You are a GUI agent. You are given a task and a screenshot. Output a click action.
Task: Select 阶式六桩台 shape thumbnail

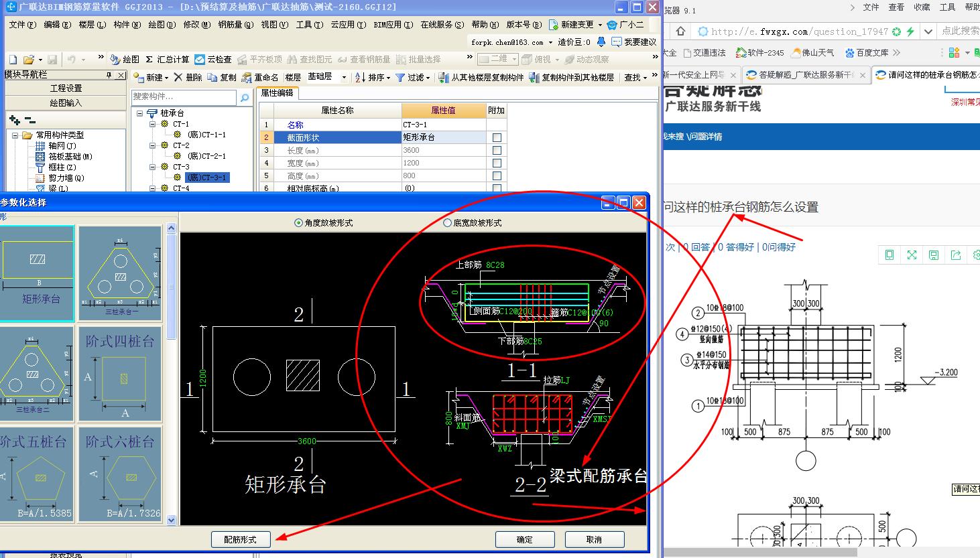pyautogui.click(x=120, y=475)
